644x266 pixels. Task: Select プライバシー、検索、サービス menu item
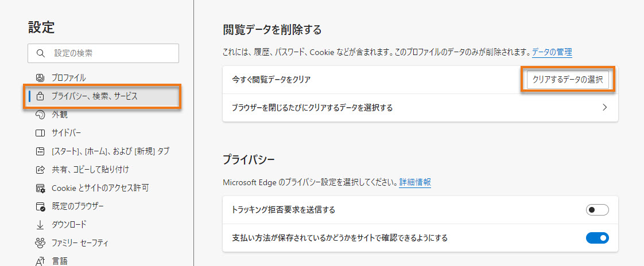(x=95, y=96)
